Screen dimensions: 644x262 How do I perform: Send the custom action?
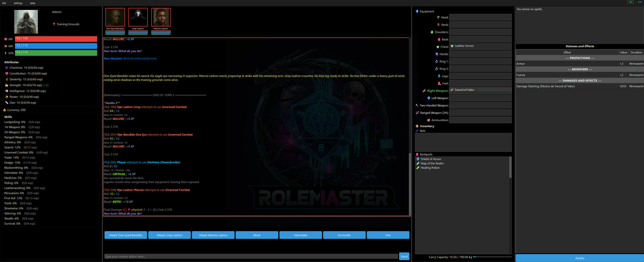pyautogui.click(x=404, y=256)
